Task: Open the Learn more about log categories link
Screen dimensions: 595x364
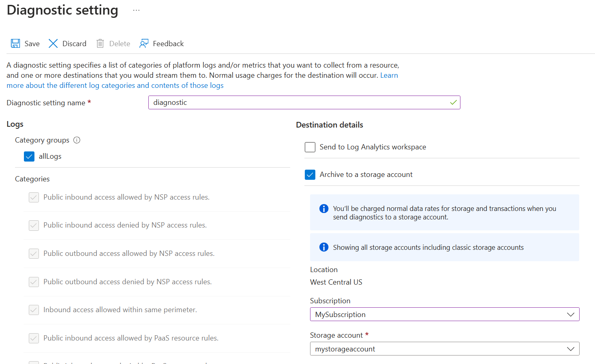Action: click(115, 85)
